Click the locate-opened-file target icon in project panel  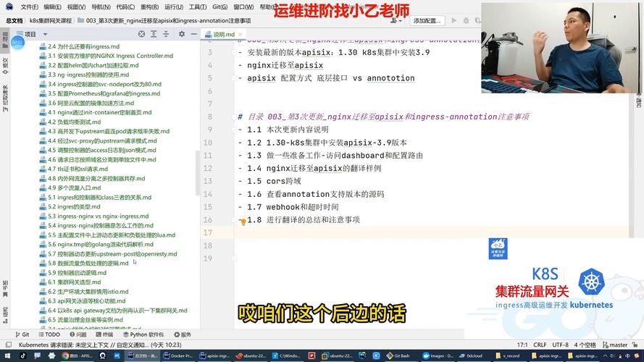(141, 34)
